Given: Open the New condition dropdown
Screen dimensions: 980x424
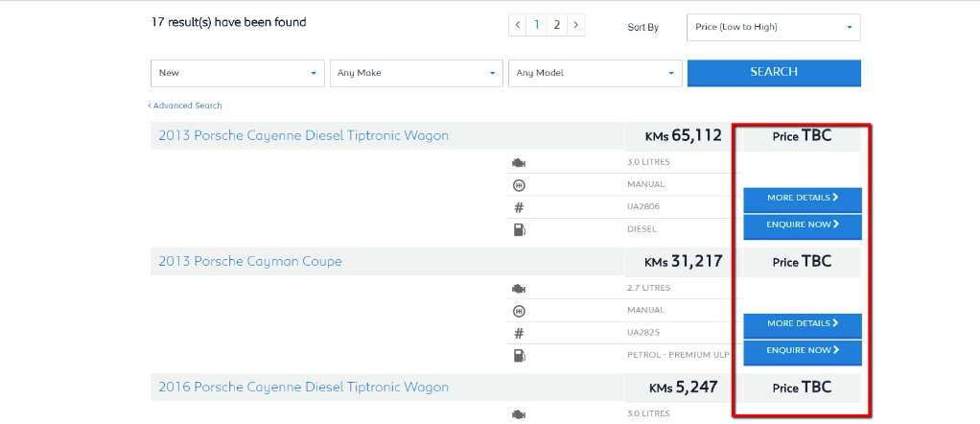Looking at the screenshot, I should 238,73.
